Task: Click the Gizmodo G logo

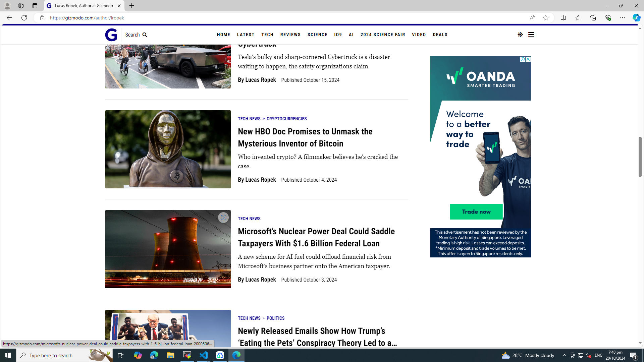Action: (111, 35)
